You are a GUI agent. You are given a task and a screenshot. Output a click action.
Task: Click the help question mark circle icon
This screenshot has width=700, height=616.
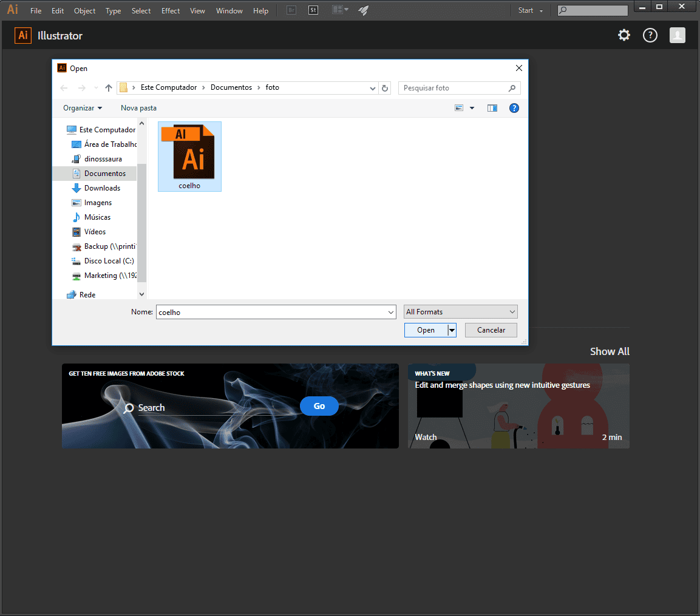[x=650, y=35]
